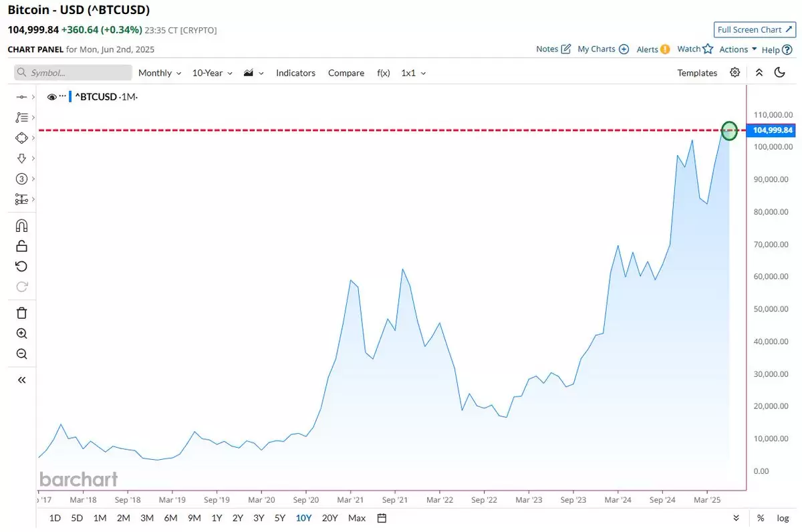The height and width of the screenshot is (532, 802).
Task: Click the search magnifier in Symbol box
Action: 21,73
